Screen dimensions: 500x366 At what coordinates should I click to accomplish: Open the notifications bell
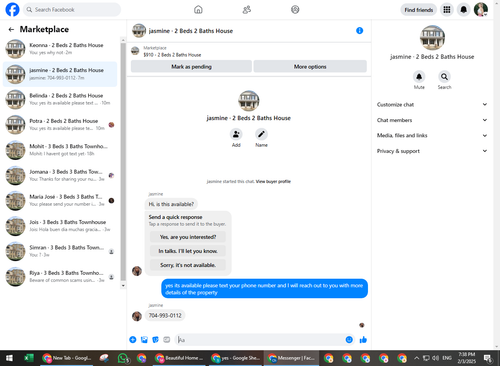464,10
